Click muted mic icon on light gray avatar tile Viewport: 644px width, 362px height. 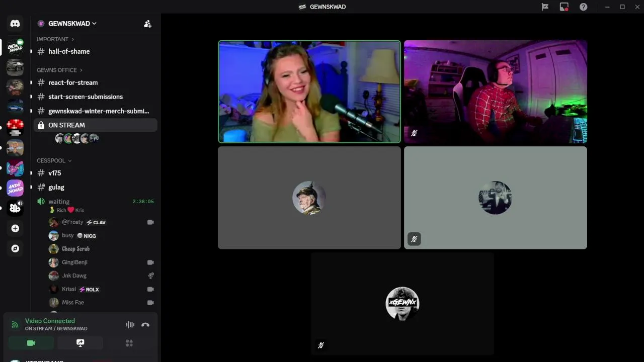[414, 239]
